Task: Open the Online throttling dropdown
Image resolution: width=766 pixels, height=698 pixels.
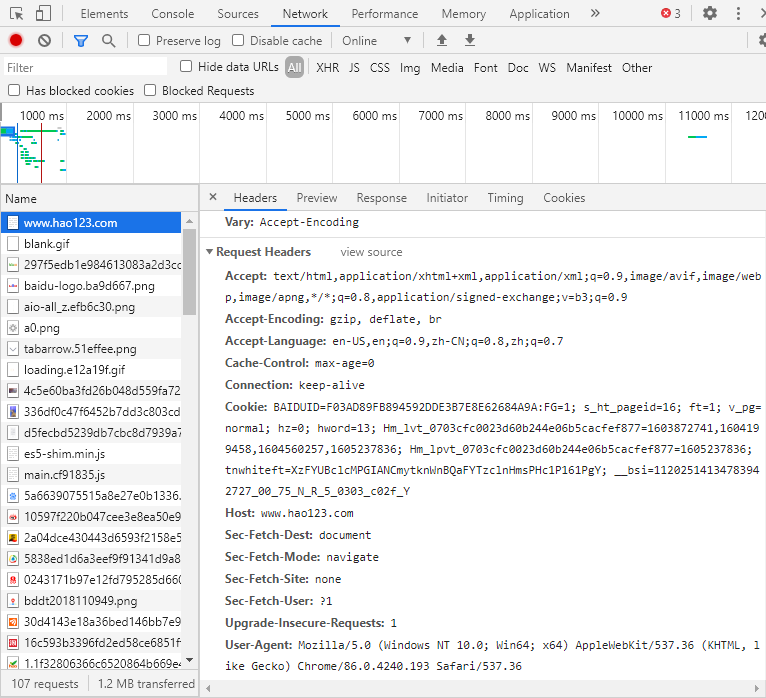Action: [376, 41]
